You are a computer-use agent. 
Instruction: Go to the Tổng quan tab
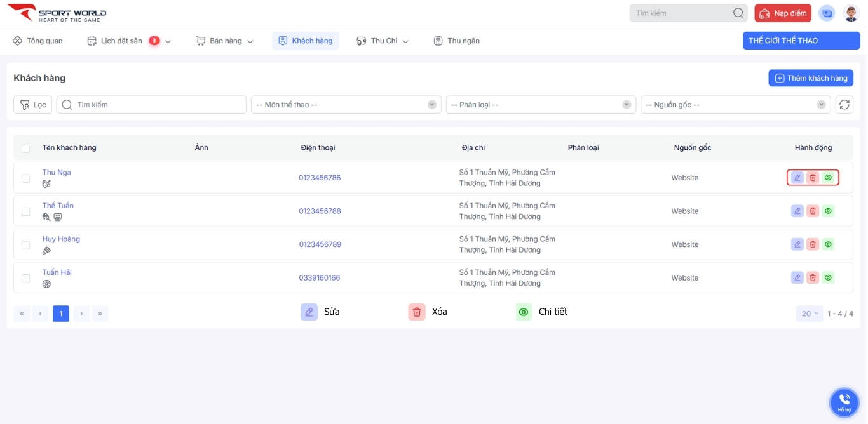click(x=38, y=41)
